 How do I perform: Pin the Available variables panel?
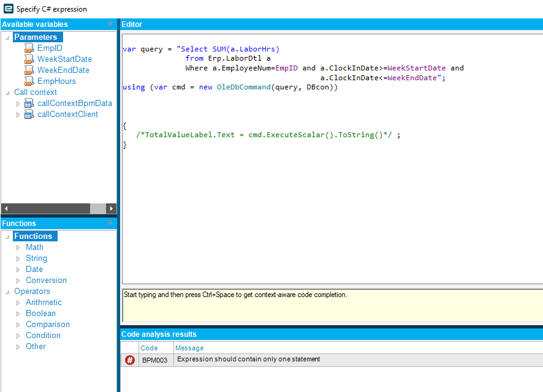[110, 24]
